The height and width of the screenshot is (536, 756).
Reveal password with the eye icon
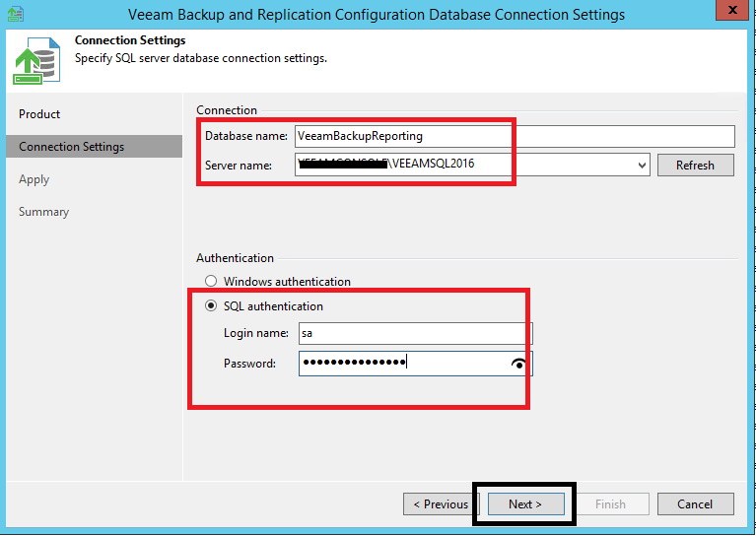click(518, 364)
